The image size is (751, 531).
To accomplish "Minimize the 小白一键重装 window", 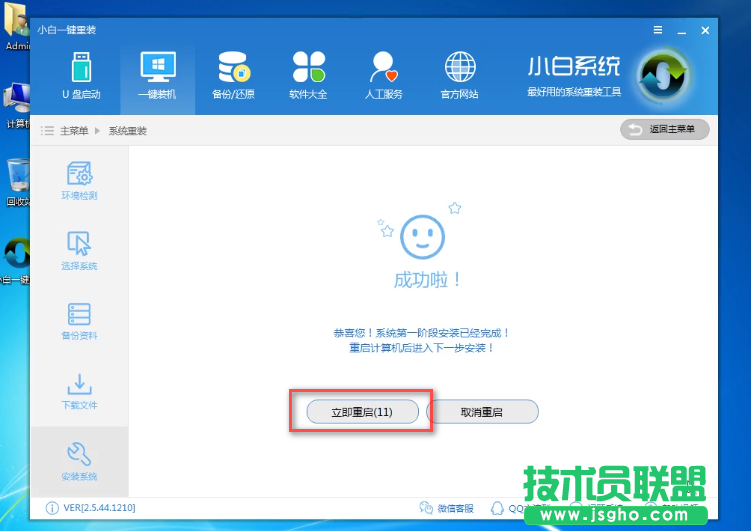I will [682, 31].
